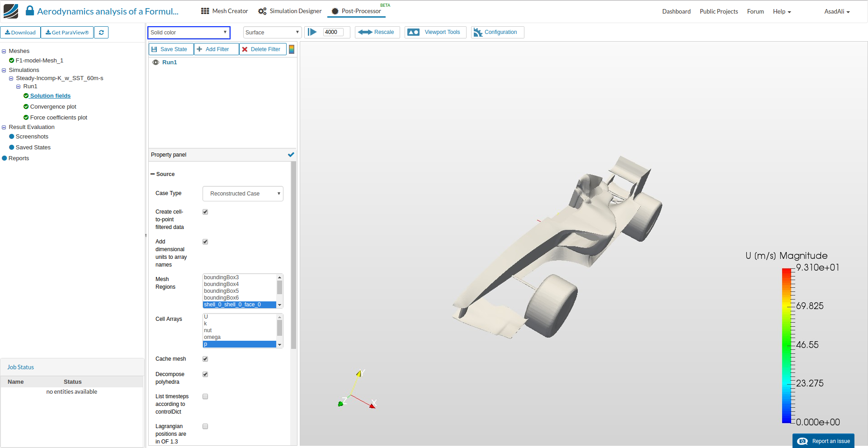The height and width of the screenshot is (448, 868).
Task: Click Report an issue eye icon
Action: point(802,441)
